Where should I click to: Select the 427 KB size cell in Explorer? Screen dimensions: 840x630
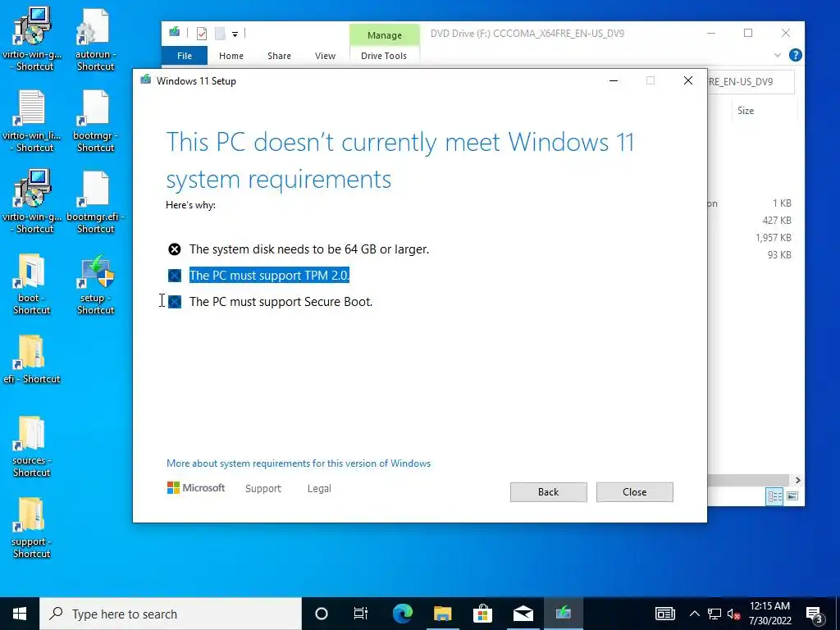tap(777, 220)
